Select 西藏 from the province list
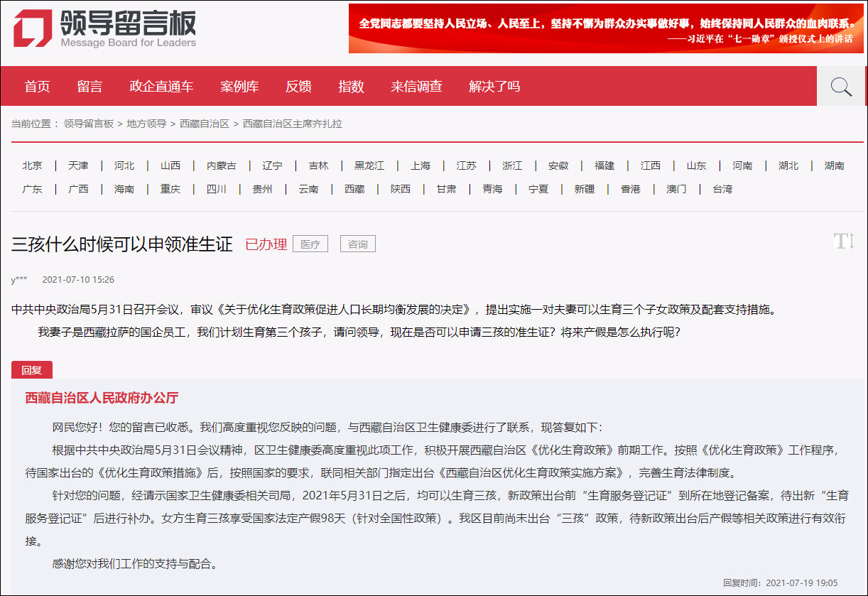Screen dimensions: 868x596 pos(354,188)
